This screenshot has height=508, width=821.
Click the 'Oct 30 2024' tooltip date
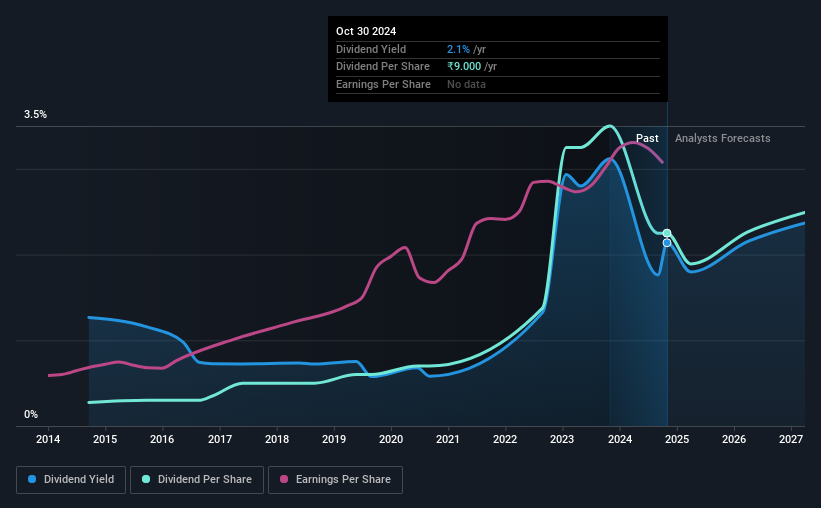click(x=366, y=31)
